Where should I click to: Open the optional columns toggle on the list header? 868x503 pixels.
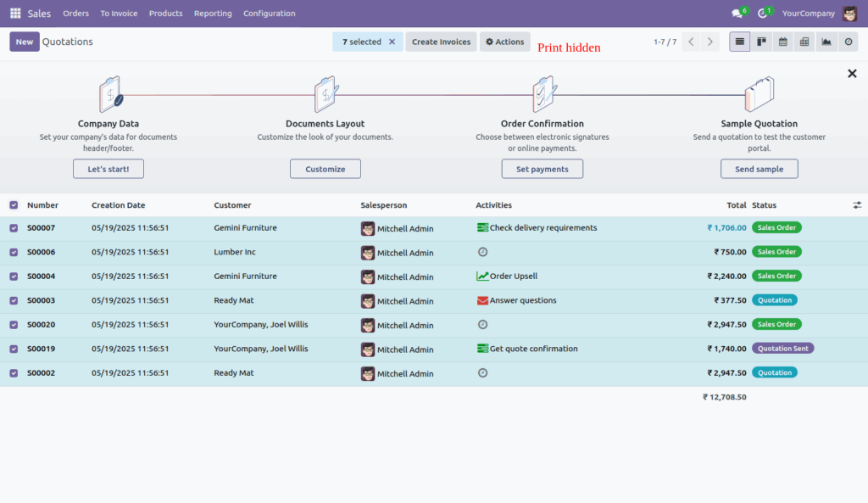tap(856, 204)
